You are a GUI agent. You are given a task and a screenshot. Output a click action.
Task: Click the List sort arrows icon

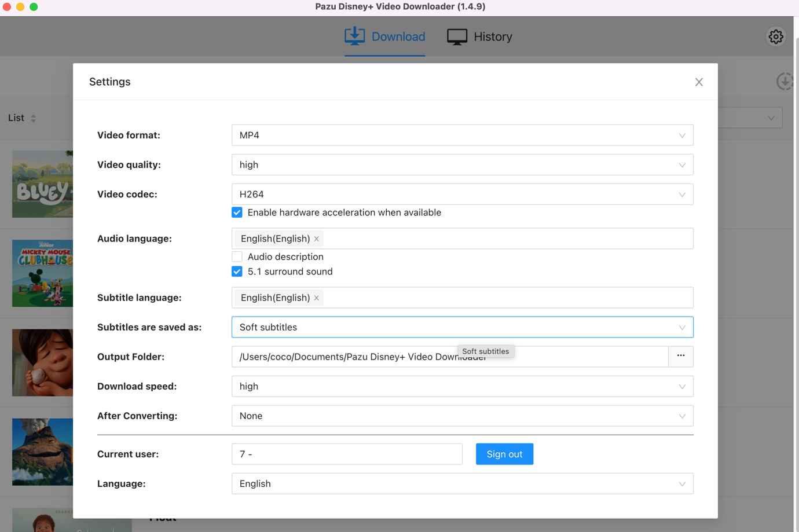(34, 118)
